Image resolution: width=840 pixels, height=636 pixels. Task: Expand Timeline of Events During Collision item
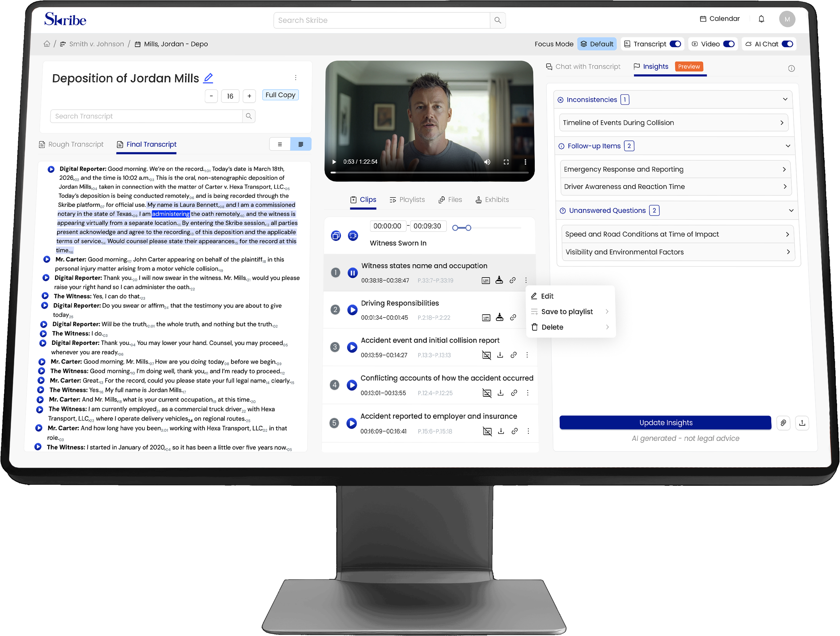coord(673,123)
